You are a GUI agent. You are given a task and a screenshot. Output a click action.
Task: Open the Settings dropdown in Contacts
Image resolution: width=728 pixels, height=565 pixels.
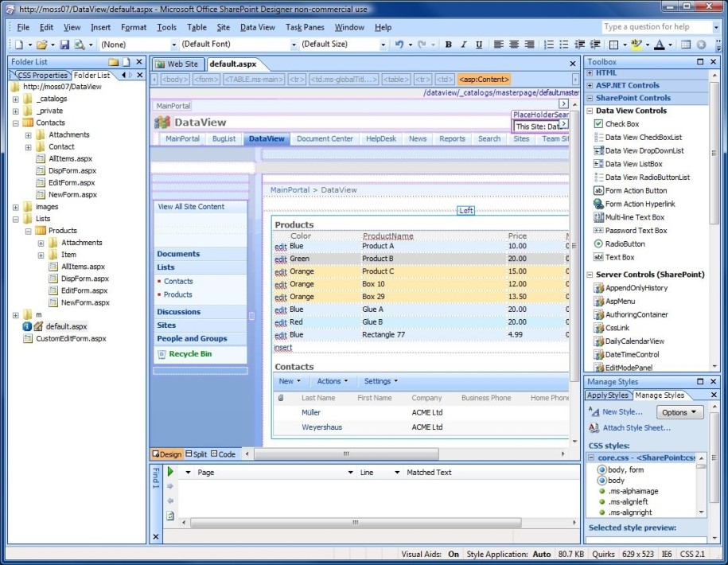pos(381,381)
